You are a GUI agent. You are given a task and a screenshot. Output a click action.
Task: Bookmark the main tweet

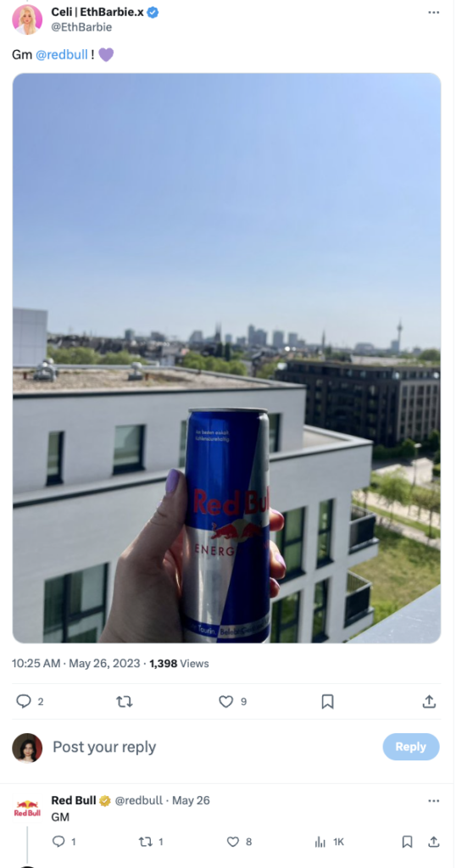coord(327,701)
